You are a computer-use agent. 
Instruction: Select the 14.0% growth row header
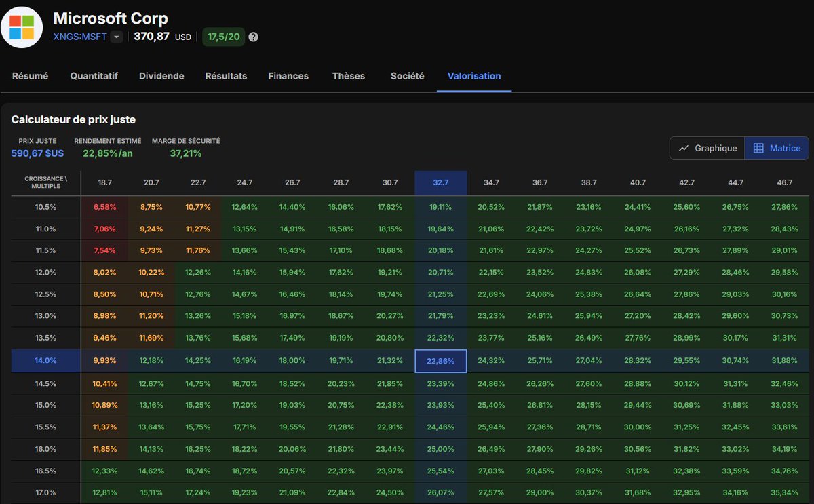coord(45,360)
